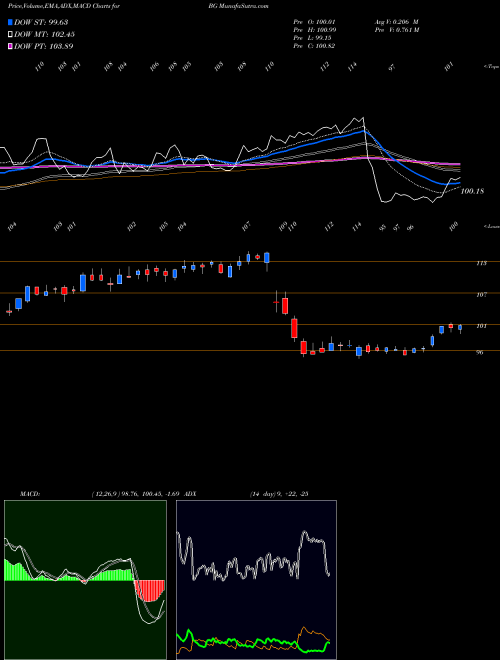This screenshot has height=660, width=500.
Task: Click the 107 price axis label
Action: point(481,295)
